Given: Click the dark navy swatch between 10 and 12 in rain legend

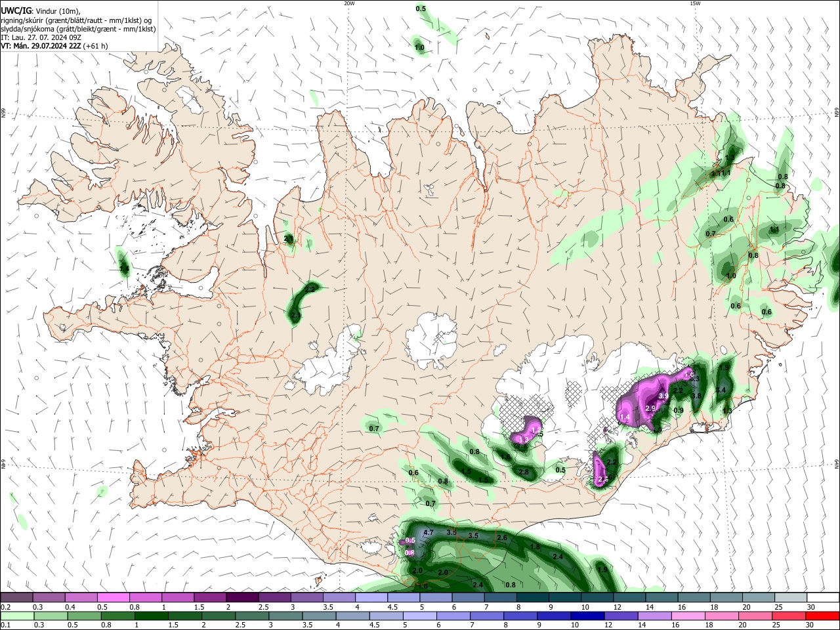Looking at the screenshot, I should [x=586, y=616].
